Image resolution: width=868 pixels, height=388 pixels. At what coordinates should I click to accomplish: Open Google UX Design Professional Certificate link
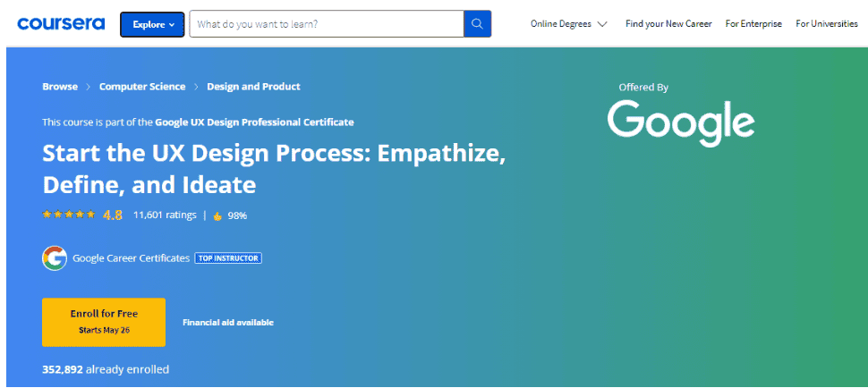[x=254, y=122]
